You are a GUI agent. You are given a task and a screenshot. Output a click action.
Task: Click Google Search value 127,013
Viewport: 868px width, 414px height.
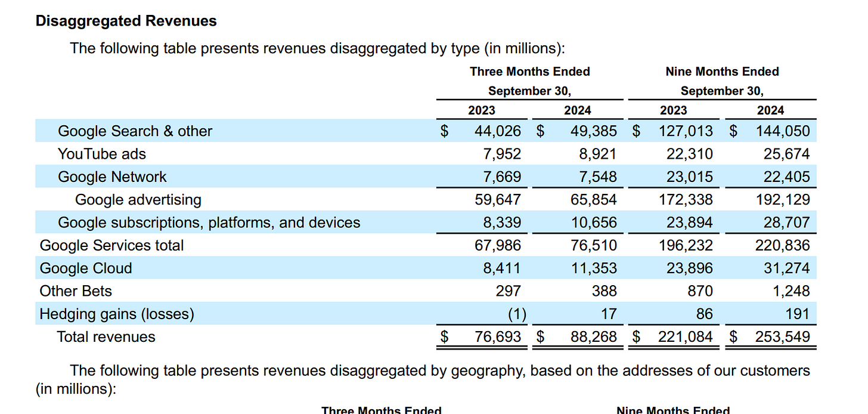pos(686,131)
